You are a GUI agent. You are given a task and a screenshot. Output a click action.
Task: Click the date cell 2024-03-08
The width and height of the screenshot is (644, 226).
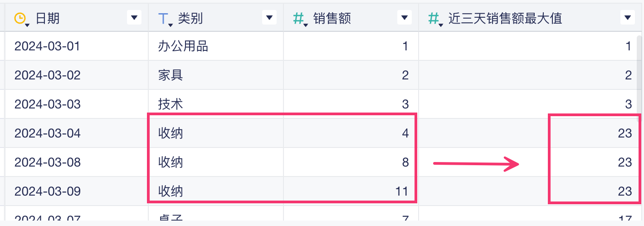coord(47,162)
